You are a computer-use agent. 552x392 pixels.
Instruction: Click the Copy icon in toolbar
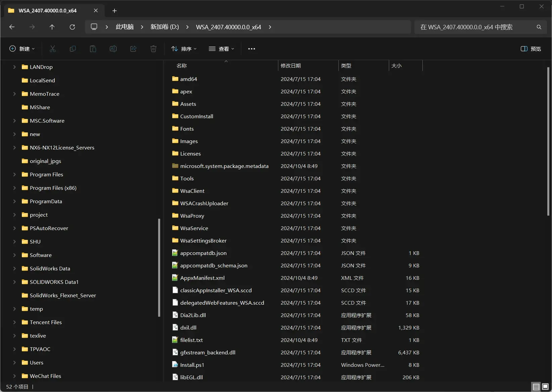click(x=73, y=49)
